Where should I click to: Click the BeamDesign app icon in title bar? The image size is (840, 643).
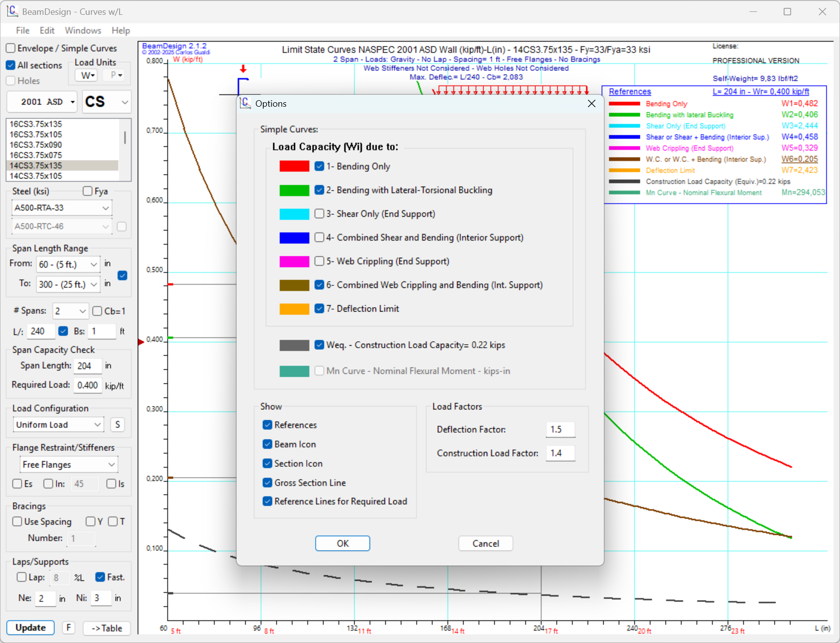(x=12, y=11)
